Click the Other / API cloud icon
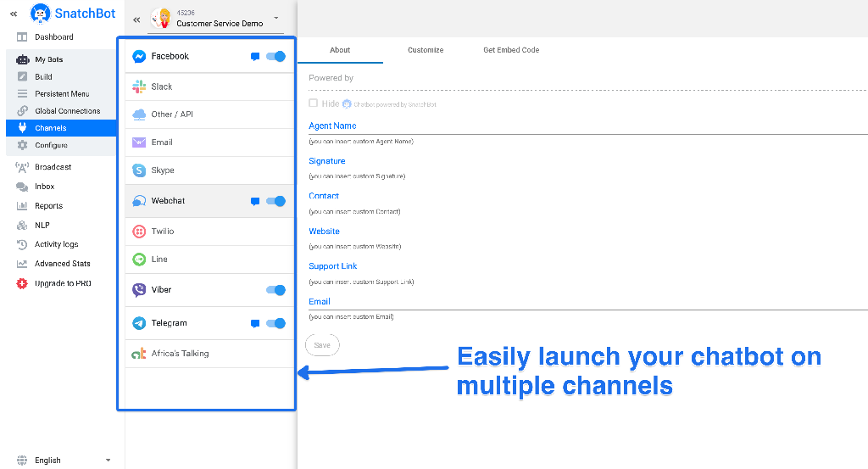The height and width of the screenshot is (469, 868). (x=139, y=114)
